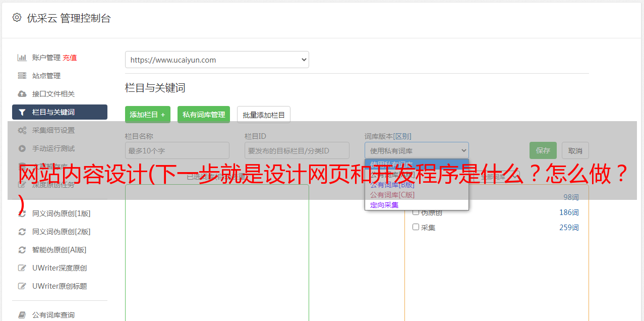Click the green 添加栏目 + button
644x321 pixels.
[x=148, y=115]
